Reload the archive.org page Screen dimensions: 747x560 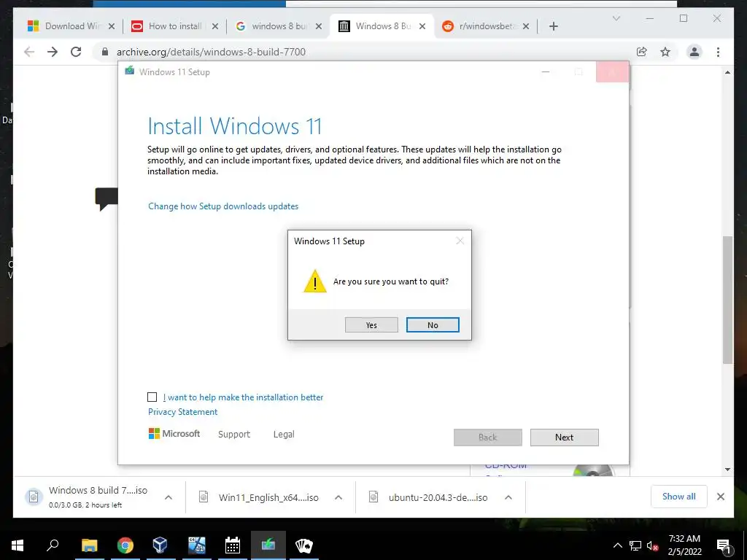pos(76,52)
